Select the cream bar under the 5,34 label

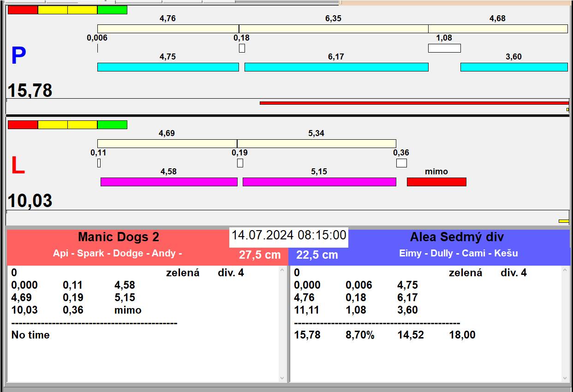316,143
